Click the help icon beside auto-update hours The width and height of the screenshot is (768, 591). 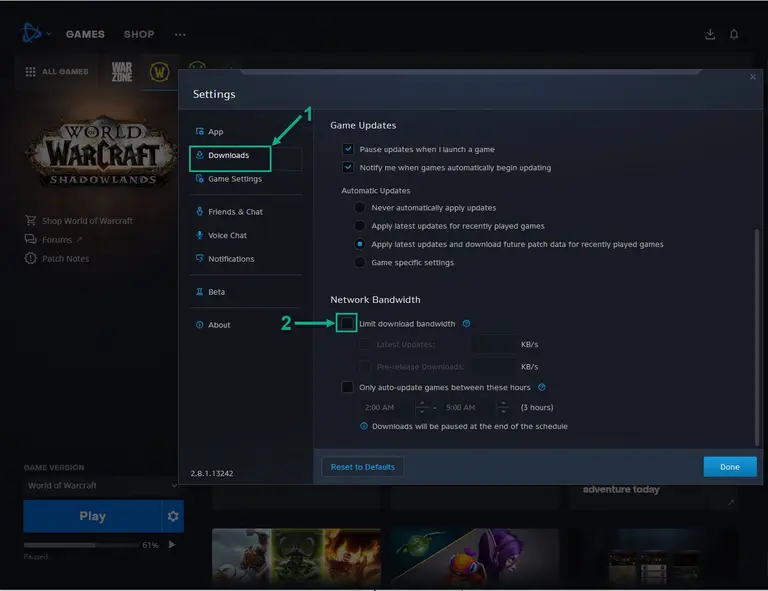tap(542, 387)
